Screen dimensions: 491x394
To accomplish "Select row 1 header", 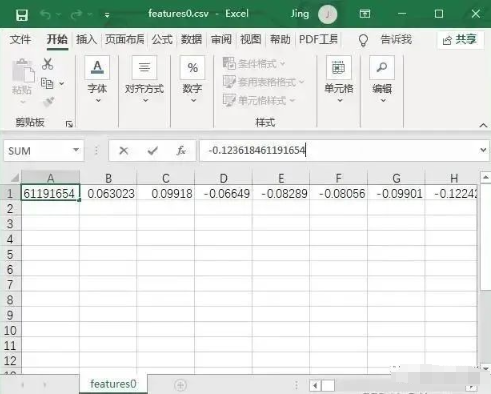I will (x=10, y=194).
